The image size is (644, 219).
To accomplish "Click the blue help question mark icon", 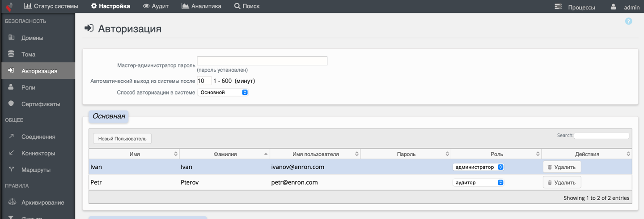I will [x=628, y=21].
